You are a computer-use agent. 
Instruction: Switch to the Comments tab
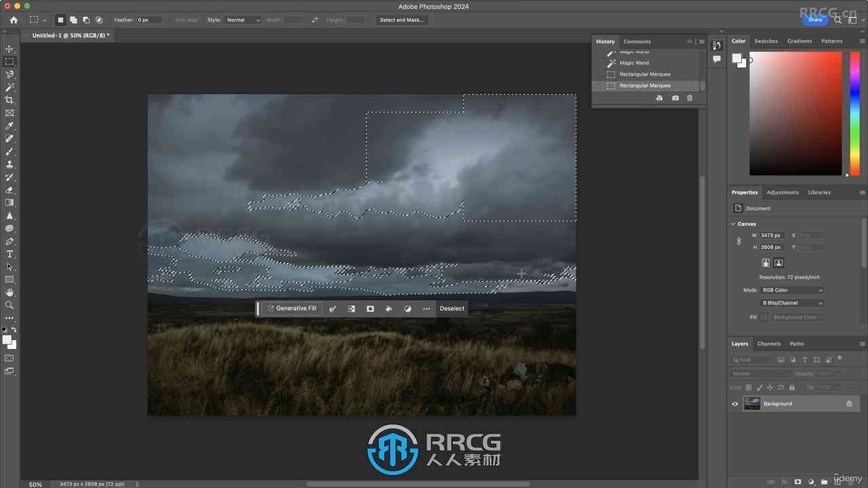[637, 41]
